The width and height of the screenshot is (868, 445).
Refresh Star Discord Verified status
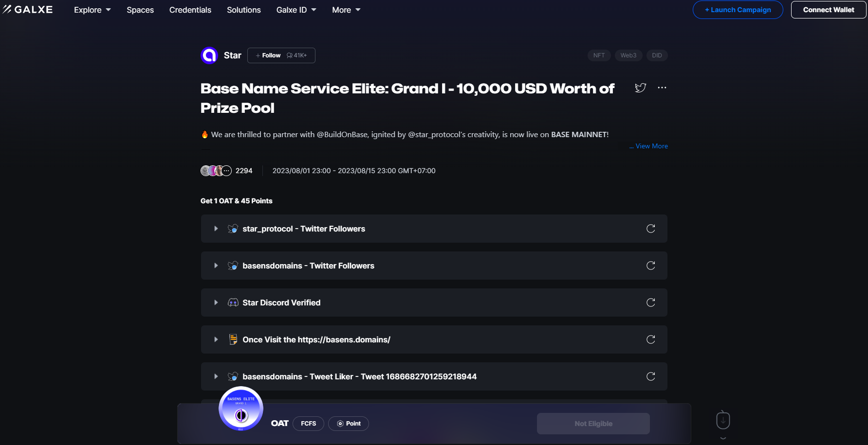click(651, 303)
